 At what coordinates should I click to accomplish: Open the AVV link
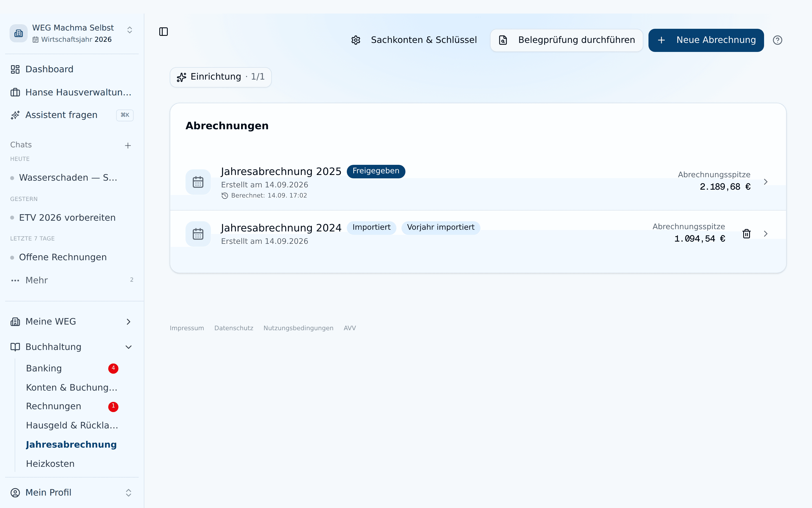[350, 328]
